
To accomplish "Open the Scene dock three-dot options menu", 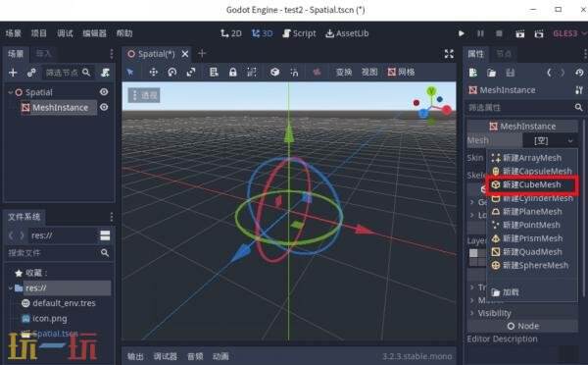I will [112, 54].
